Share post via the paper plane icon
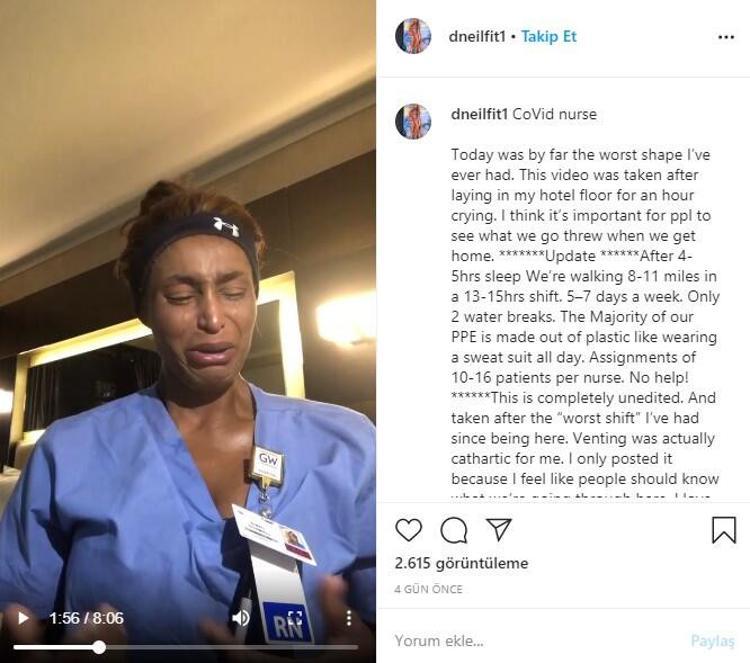Screen dimensions: 750x663 499,529
